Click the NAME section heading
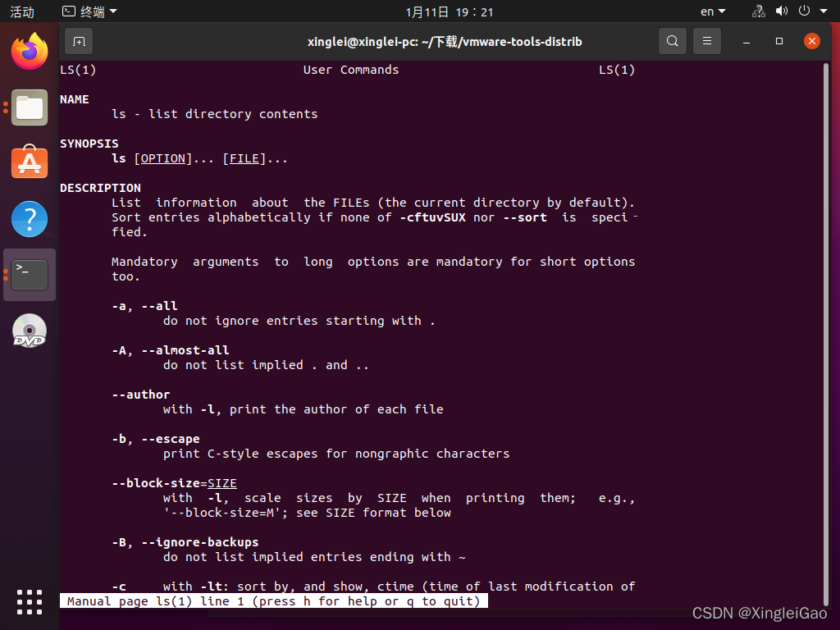Viewport: 840px width, 630px height. (75, 99)
